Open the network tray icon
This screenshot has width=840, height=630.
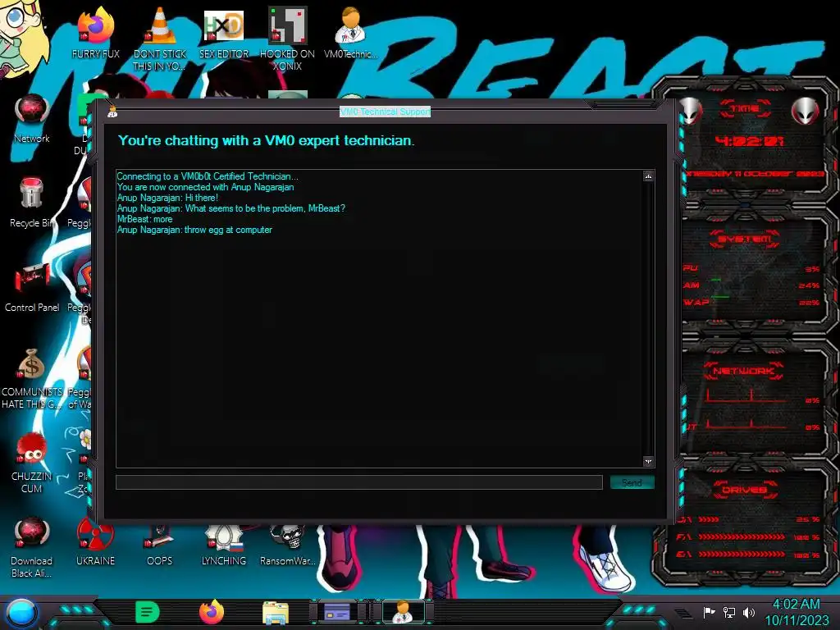(x=729, y=612)
